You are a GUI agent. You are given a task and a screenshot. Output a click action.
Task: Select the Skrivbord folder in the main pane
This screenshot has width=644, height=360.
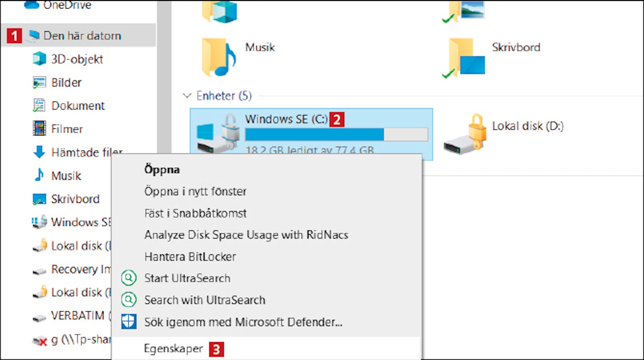click(x=491, y=58)
